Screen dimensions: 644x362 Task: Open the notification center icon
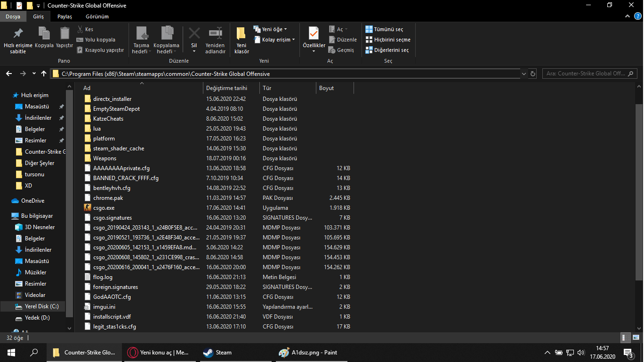[628, 353]
